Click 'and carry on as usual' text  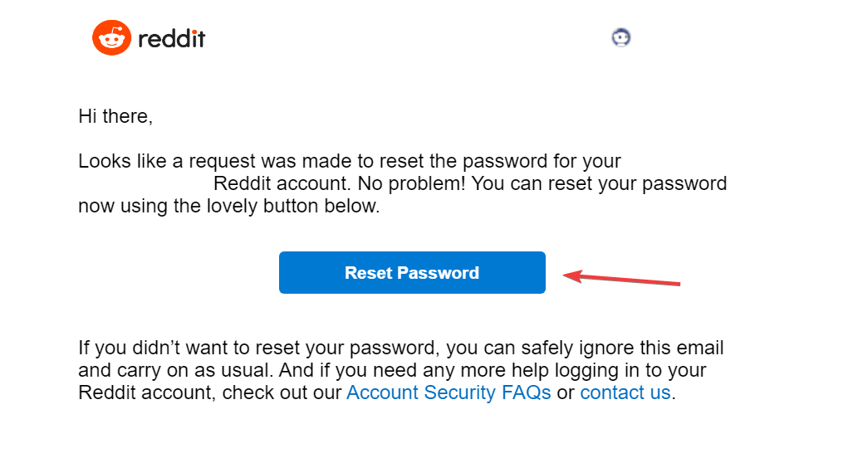tap(175, 370)
